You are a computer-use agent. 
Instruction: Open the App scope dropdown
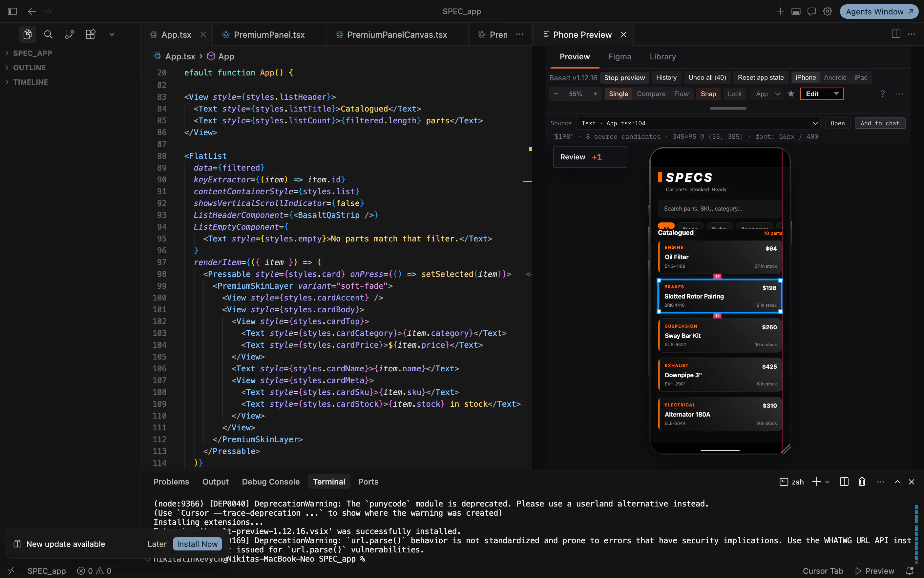click(767, 94)
